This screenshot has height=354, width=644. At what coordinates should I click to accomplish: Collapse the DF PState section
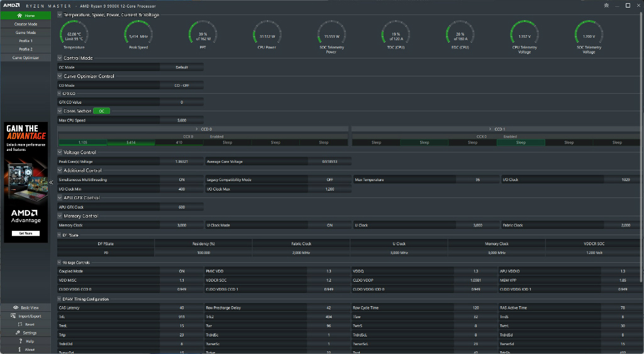point(60,235)
